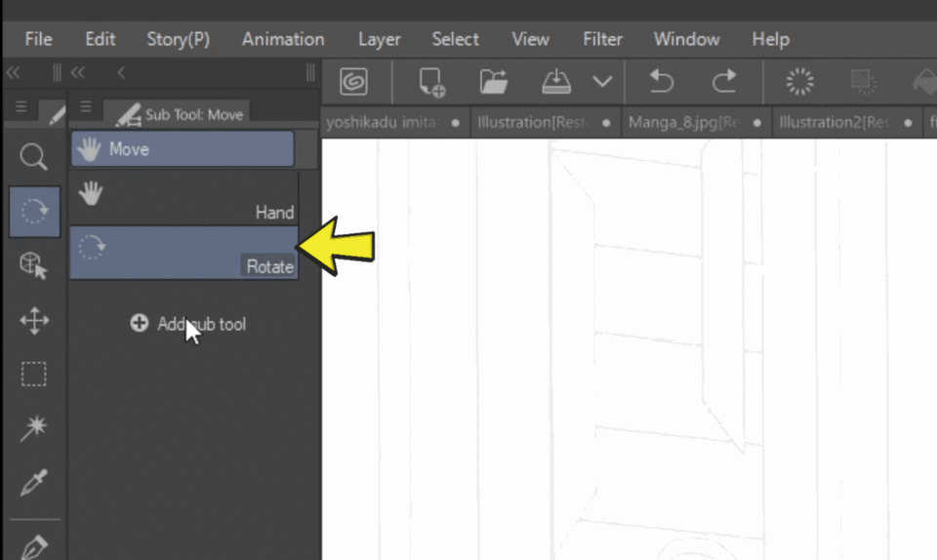Select the Auto select magic wand tool
Viewport: 937px width, 560px height.
tap(33, 428)
